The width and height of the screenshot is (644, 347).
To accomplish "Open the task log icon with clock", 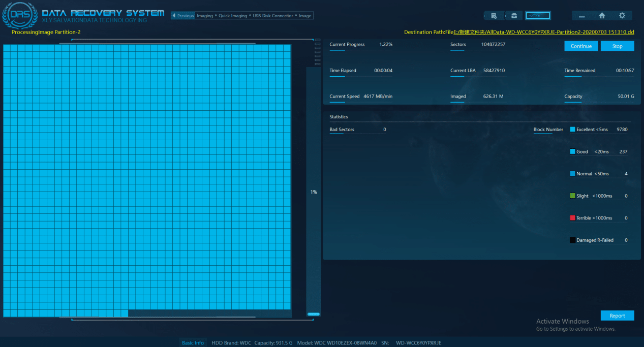I will click(x=494, y=16).
